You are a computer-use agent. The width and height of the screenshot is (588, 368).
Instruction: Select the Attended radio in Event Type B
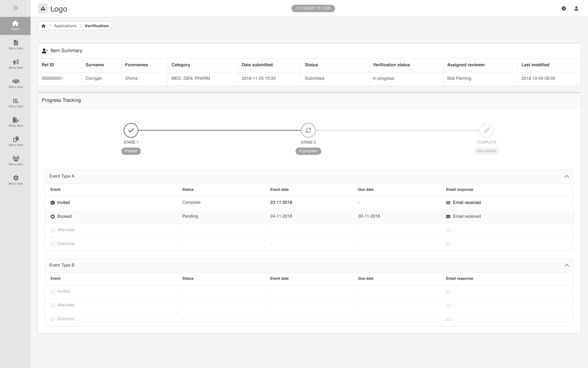click(x=53, y=305)
